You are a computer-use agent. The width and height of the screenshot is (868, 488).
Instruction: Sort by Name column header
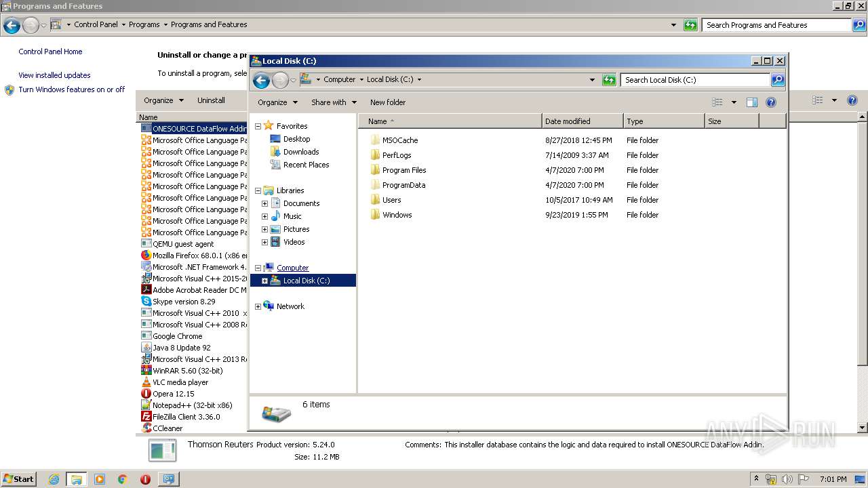coord(450,121)
